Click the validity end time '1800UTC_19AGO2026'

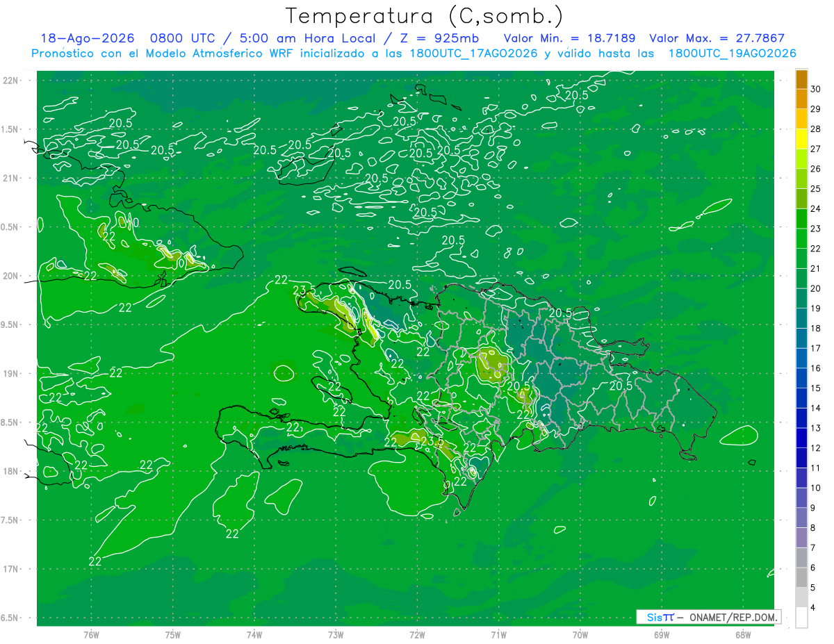tap(732, 53)
